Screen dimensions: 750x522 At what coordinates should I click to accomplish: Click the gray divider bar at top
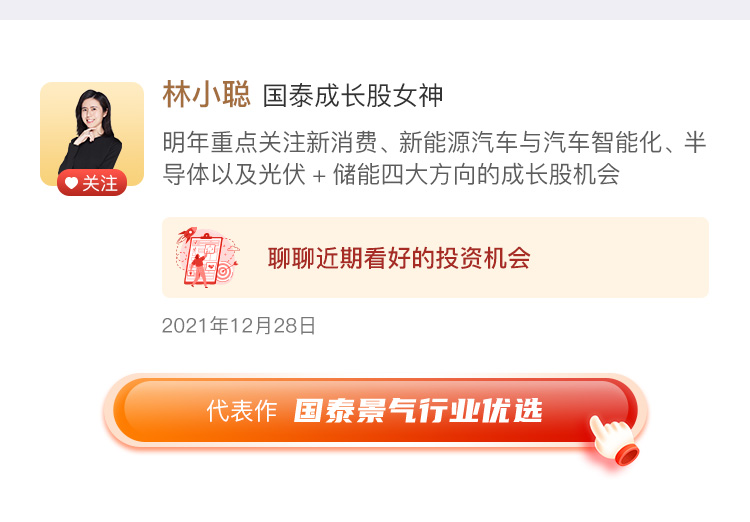pyautogui.click(x=375, y=10)
